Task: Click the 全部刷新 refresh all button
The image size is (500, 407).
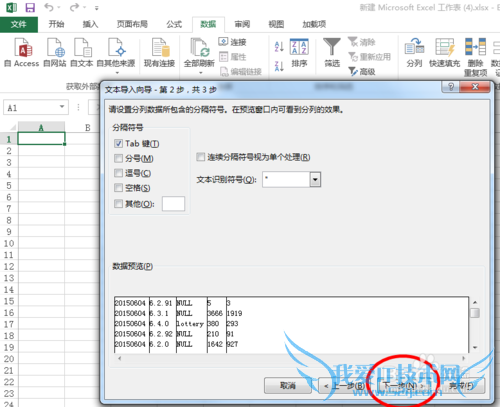Action: pyautogui.click(x=199, y=55)
